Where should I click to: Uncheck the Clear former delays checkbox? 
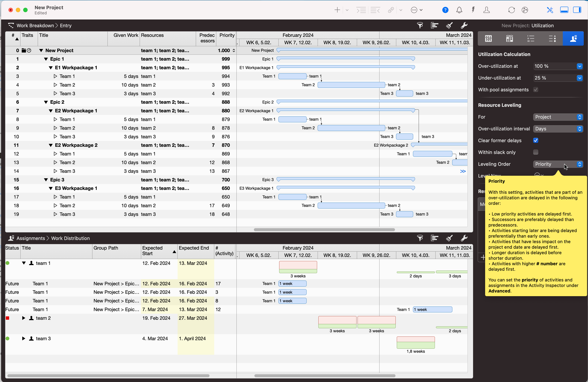click(x=536, y=140)
